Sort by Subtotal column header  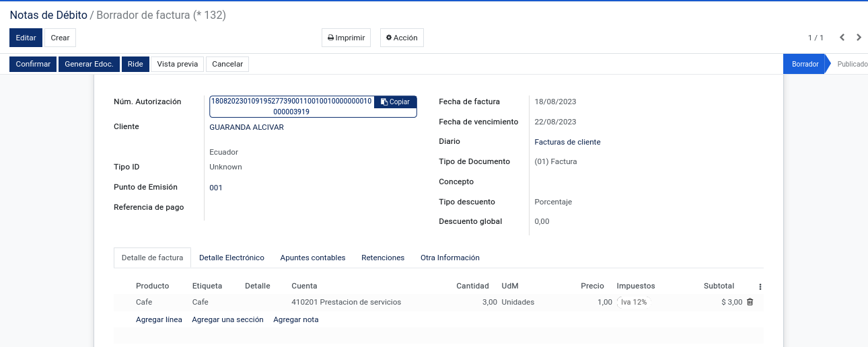719,286
